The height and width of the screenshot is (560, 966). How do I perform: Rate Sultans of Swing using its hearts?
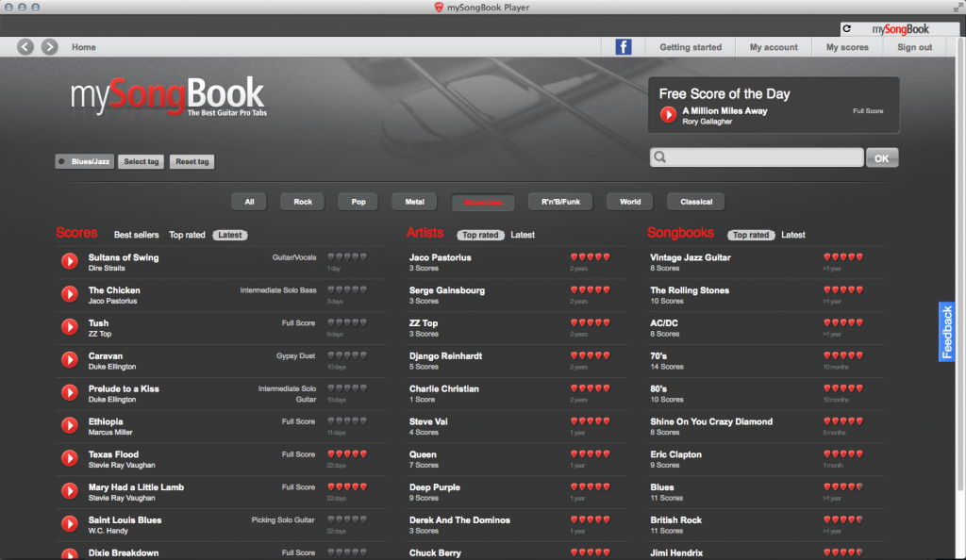347,257
